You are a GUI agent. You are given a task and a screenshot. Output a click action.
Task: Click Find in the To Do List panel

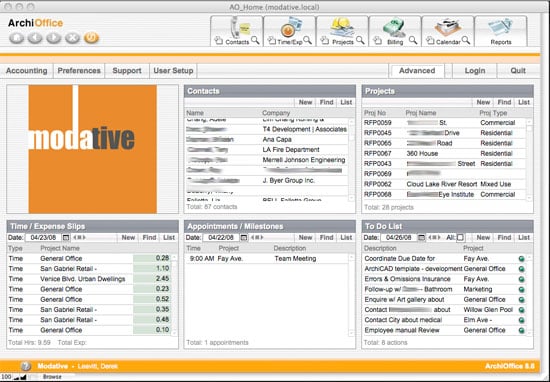tap(504, 237)
